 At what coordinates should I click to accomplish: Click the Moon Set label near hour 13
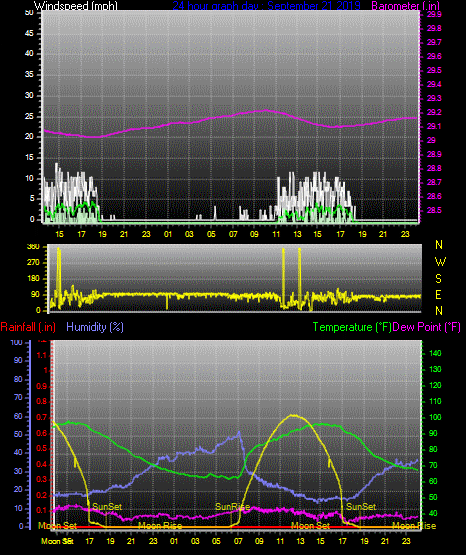pyautogui.click(x=310, y=526)
